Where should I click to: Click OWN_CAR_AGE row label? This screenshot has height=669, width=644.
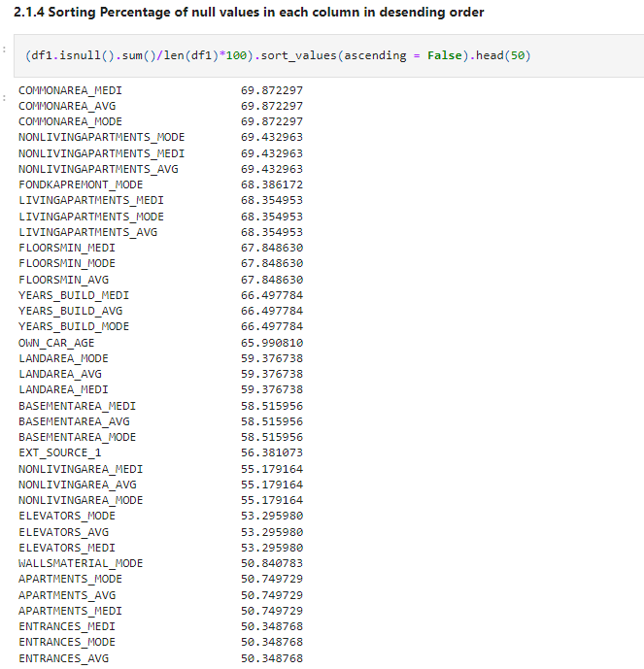[56, 343]
